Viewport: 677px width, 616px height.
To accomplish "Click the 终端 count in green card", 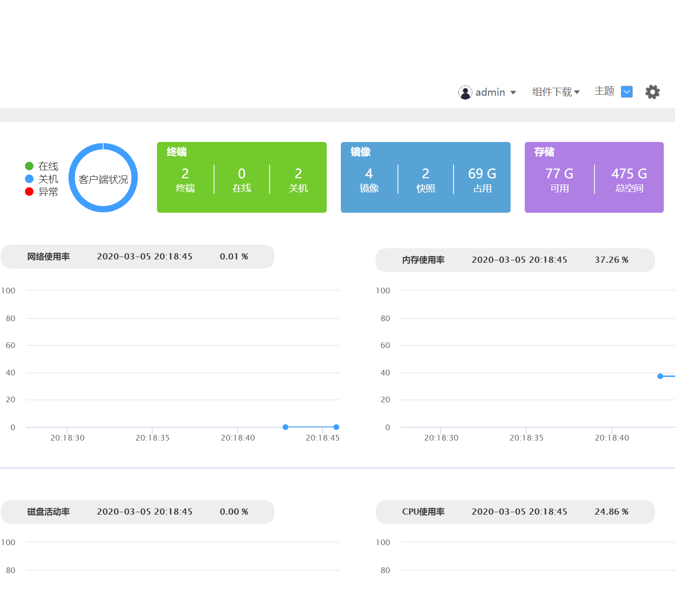I will 185,180.
